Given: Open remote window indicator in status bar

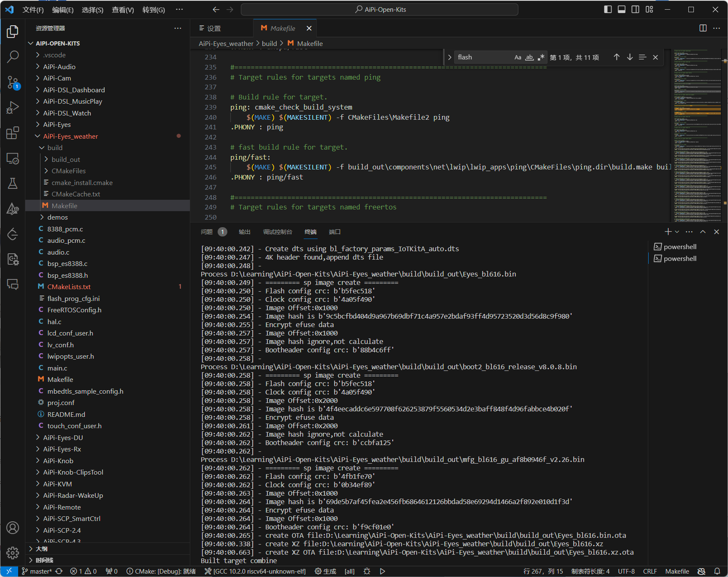Looking at the screenshot, I should [x=9, y=572].
